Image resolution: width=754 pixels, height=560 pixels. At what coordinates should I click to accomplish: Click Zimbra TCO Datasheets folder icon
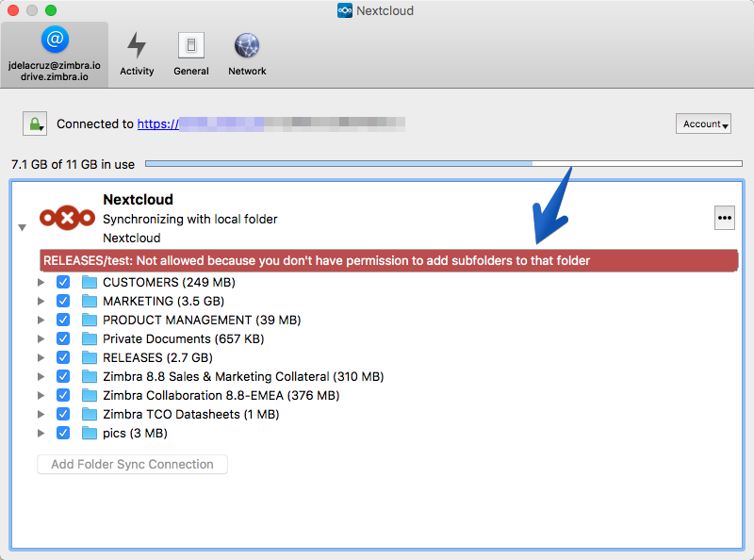(89, 414)
